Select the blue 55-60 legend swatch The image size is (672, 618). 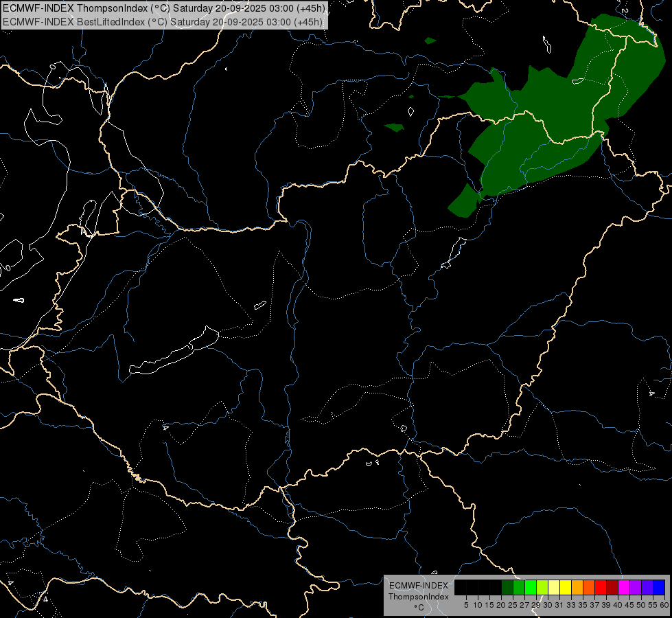(659, 587)
